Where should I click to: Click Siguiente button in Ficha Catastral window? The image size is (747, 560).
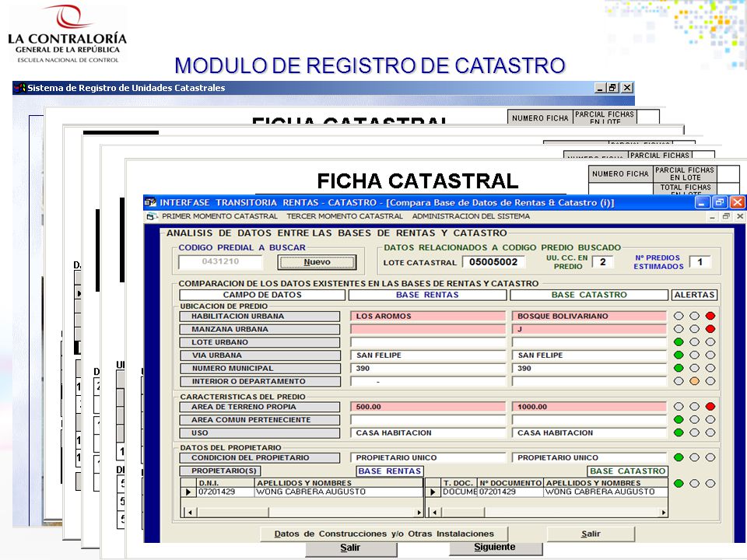pos(495,548)
